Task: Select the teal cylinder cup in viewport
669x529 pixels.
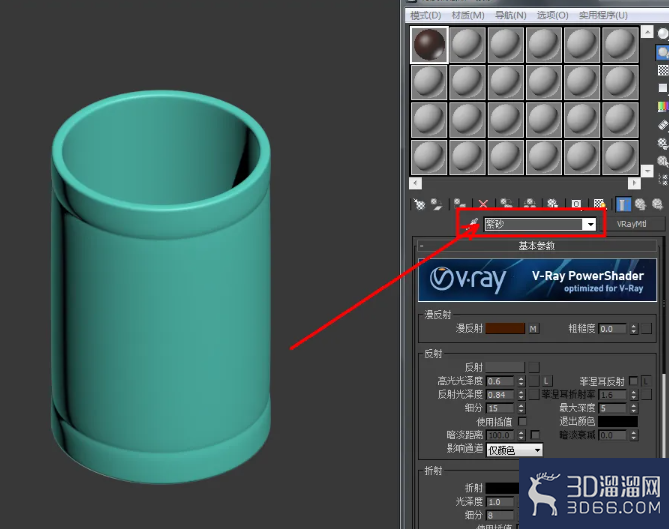Action: [161, 287]
